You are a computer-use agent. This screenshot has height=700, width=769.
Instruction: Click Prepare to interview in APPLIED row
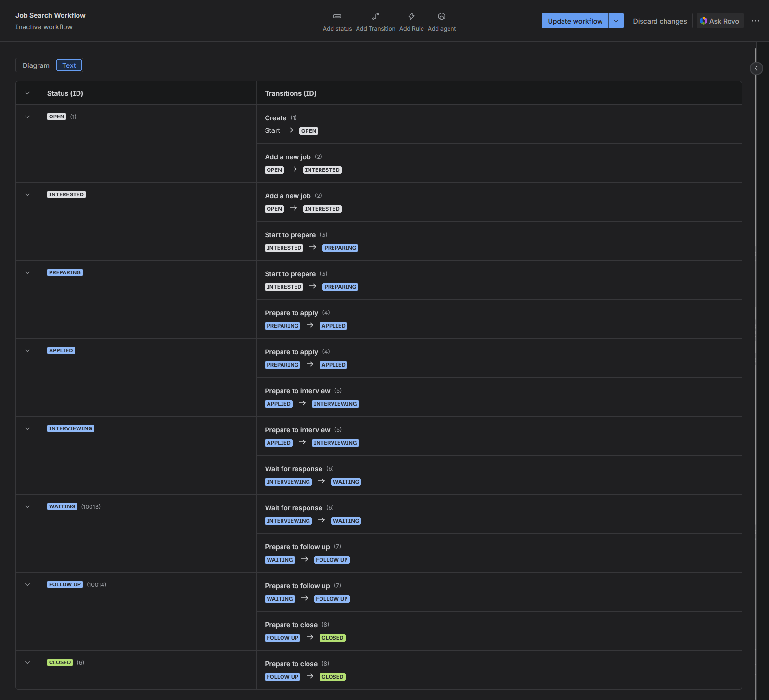[x=297, y=391]
